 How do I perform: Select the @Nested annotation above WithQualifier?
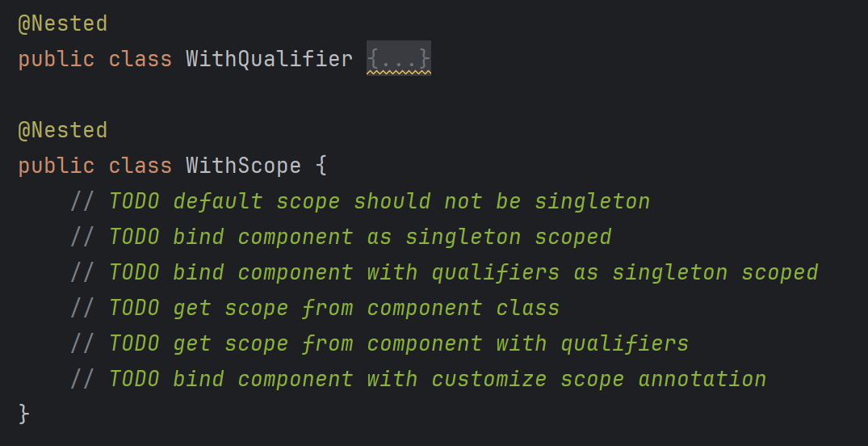63,23
